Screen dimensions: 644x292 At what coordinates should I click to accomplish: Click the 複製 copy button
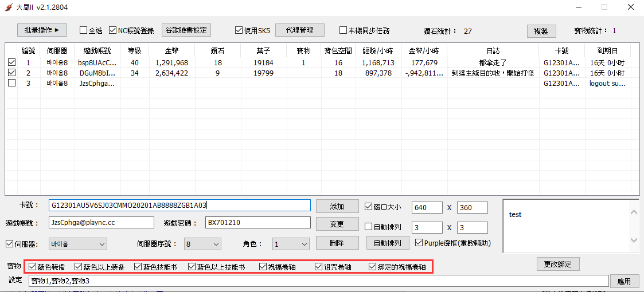coord(541,31)
